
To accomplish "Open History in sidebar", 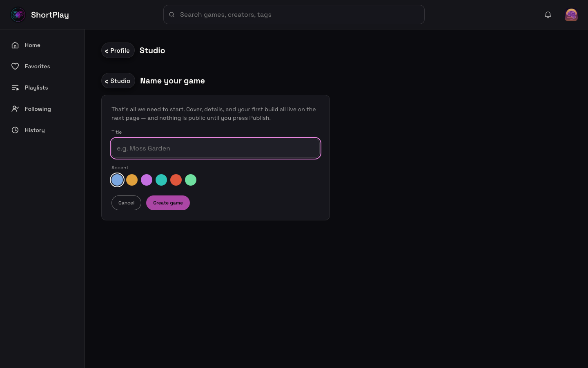I will 42,130.
